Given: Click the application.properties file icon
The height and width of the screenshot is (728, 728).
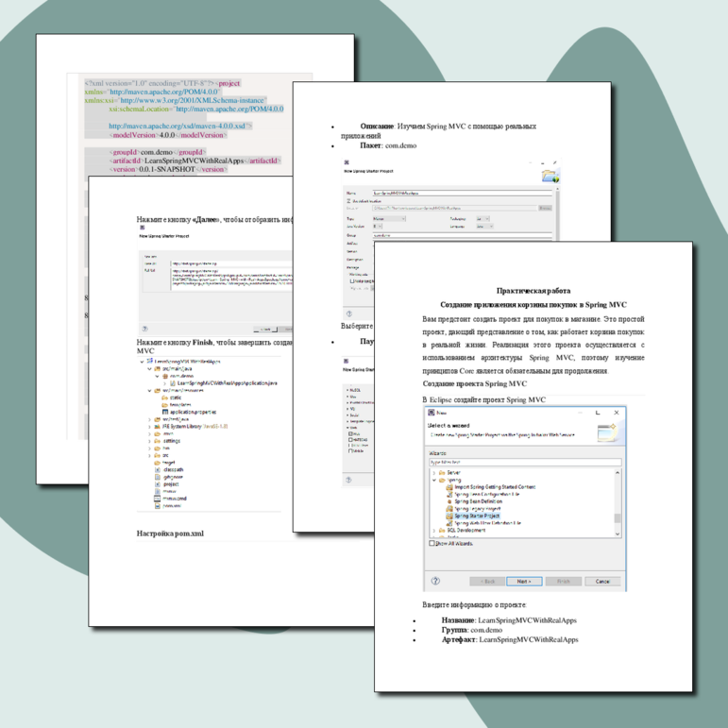Looking at the screenshot, I should tap(164, 413).
